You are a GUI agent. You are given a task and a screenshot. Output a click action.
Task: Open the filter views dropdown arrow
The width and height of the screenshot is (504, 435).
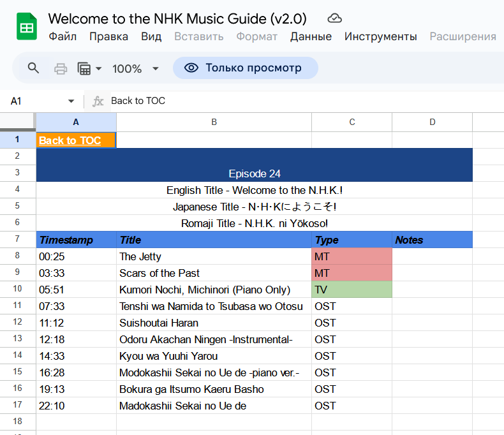click(99, 68)
